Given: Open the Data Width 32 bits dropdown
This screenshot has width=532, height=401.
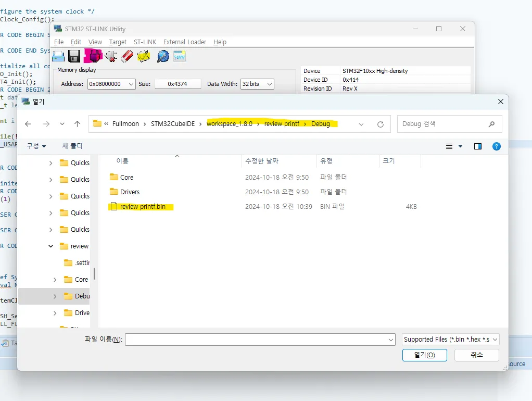Looking at the screenshot, I should click(x=270, y=84).
